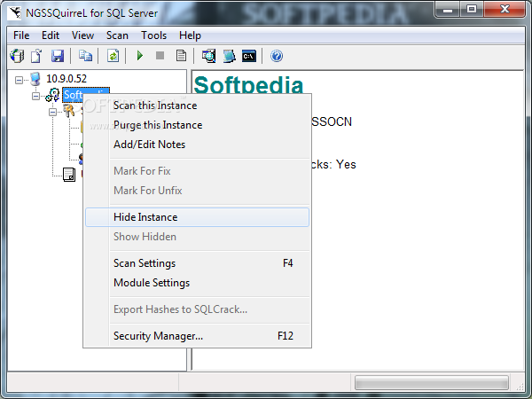This screenshot has height=399, width=532.
Task: Open Scan Settings from context menu
Action: tap(197, 263)
